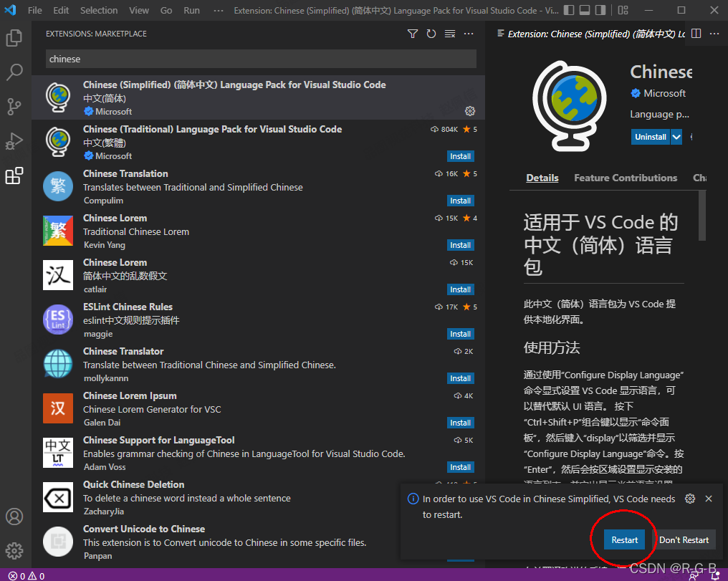Image resolution: width=728 pixels, height=581 pixels.
Task: Click the Uninstall button
Action: coord(651,137)
